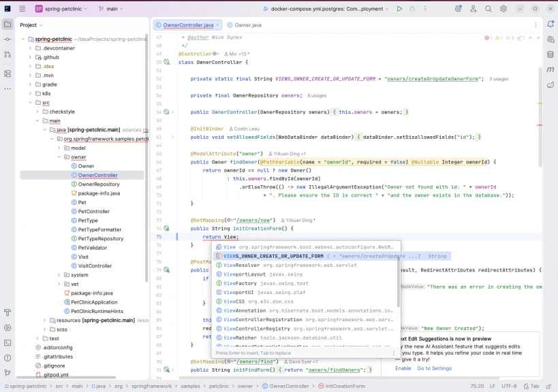Image resolution: width=558 pixels, height=392 pixels.
Task: Collapse the owner package folder
Action: pyautogui.click(x=59, y=157)
